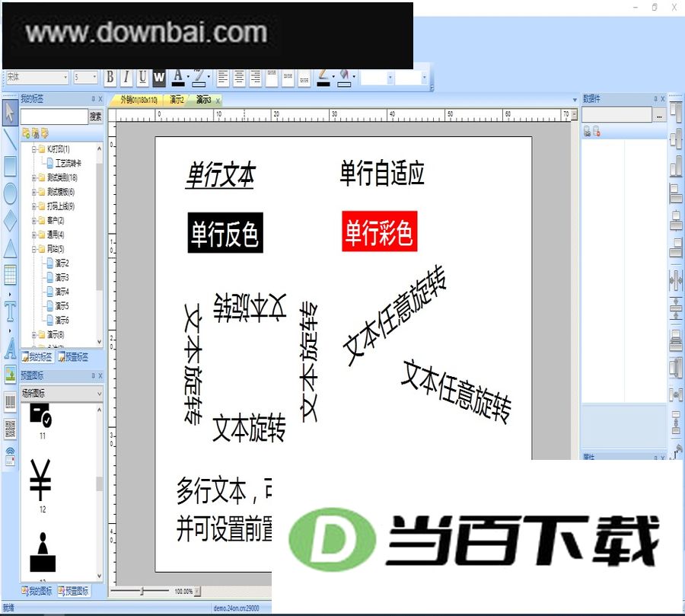Click the first folder icon under search box
The image size is (685, 616).
(26, 132)
